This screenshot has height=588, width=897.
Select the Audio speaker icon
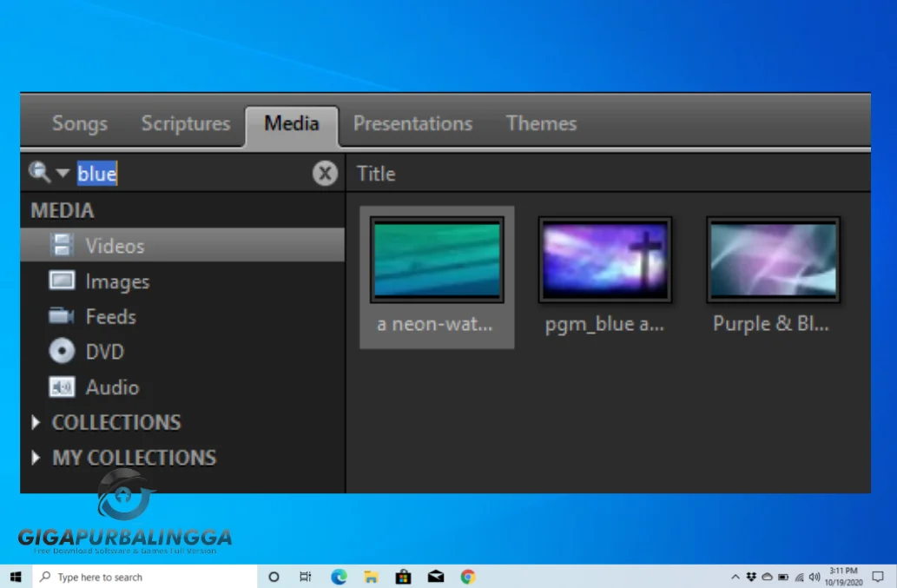(x=62, y=387)
